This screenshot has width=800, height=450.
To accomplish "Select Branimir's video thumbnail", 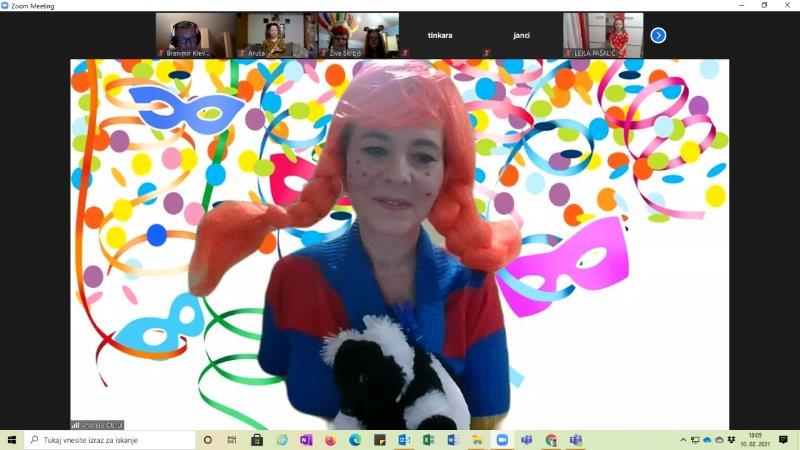I will [x=196, y=35].
